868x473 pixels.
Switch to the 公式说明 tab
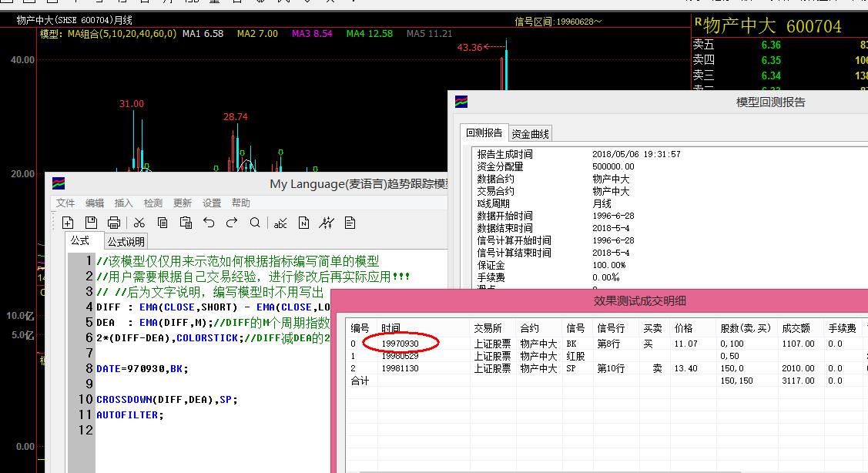pyautogui.click(x=126, y=241)
